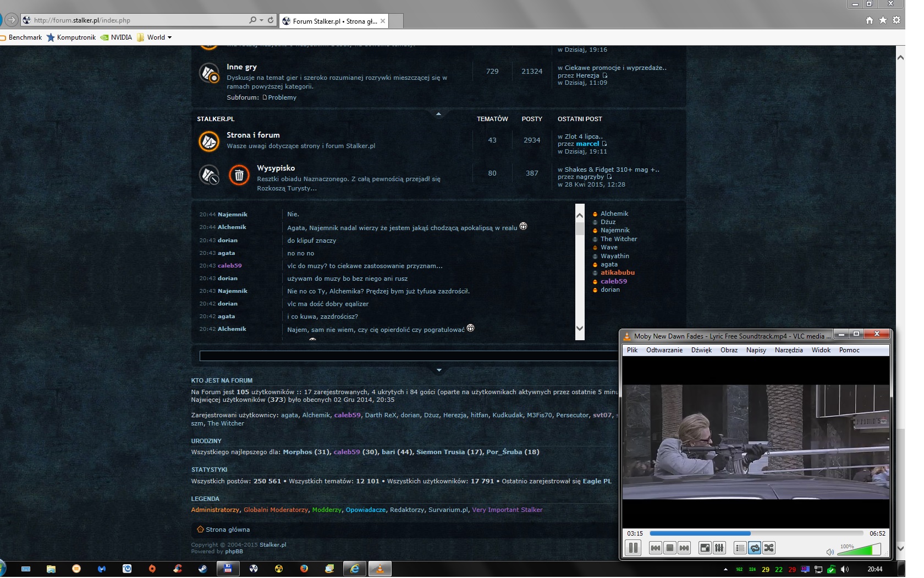The width and height of the screenshot is (924, 578).
Task: Open the Odtwarzanie menu in VLC
Action: (664, 350)
